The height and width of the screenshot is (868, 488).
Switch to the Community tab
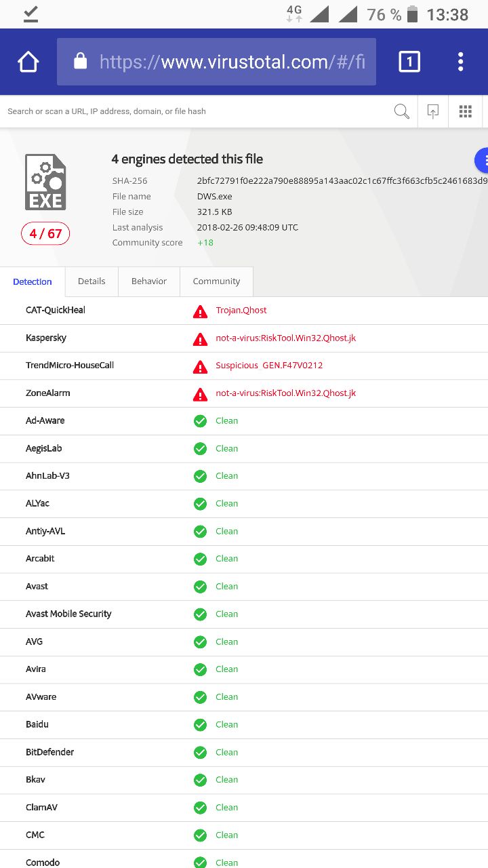click(x=216, y=281)
